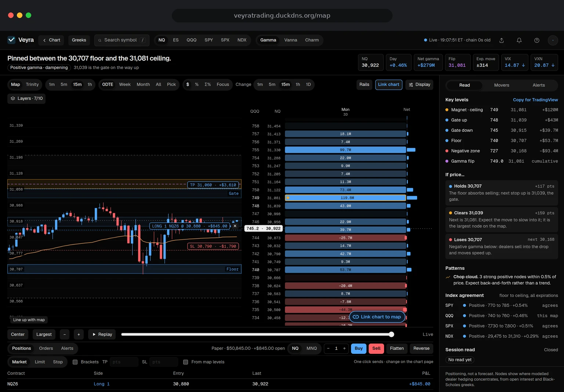Viewport: 564px width, 392px height.
Task: Select the Trinity view
Action: point(32,84)
